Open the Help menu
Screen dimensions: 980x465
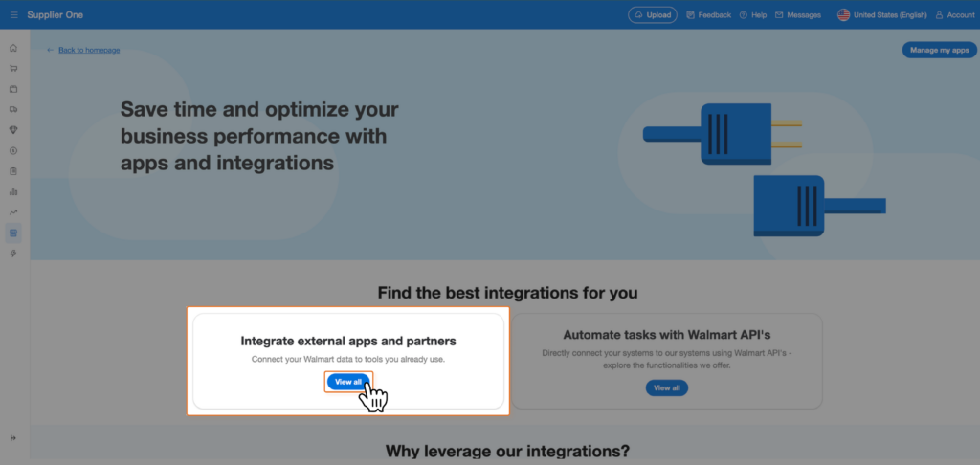click(x=753, y=15)
